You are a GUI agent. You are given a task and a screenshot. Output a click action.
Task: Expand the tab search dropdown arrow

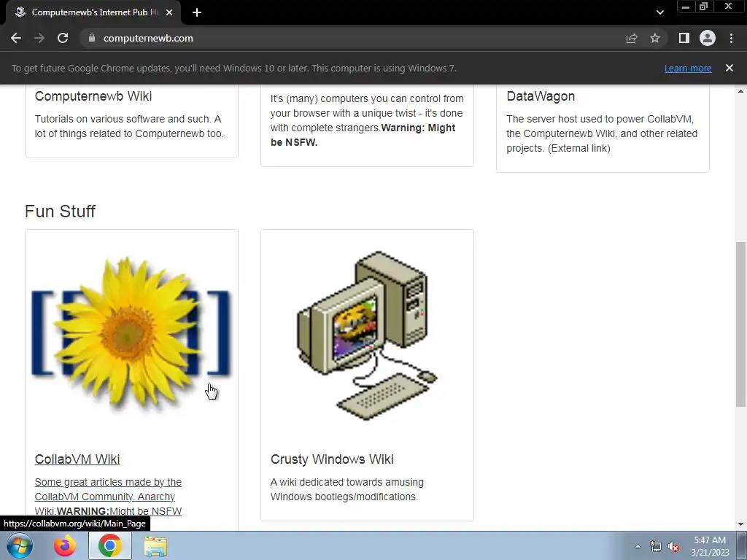tap(659, 12)
